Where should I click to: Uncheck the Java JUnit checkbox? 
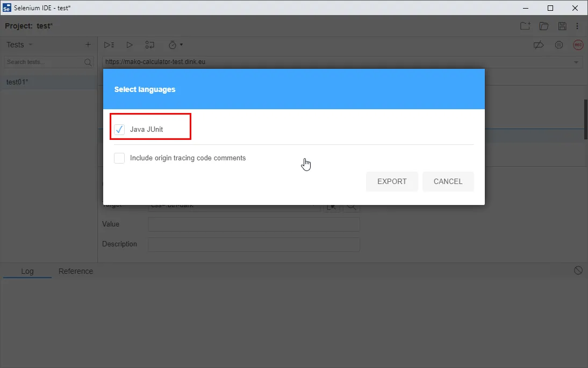119,129
